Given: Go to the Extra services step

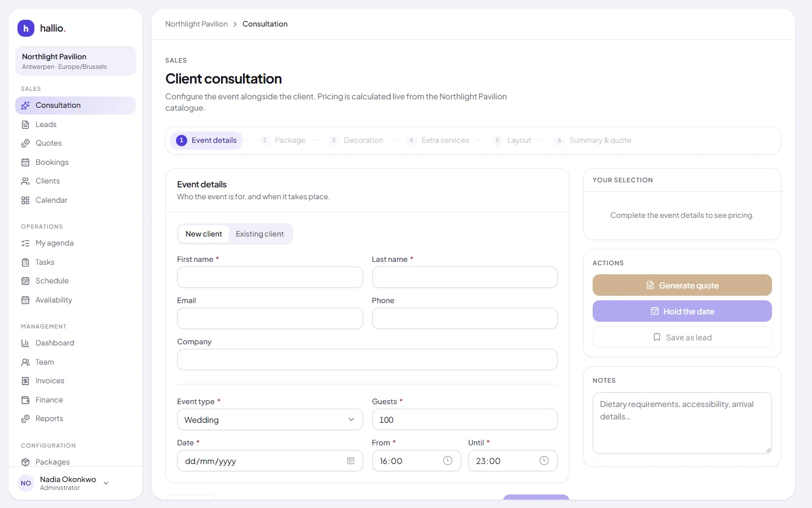Looking at the screenshot, I should 438,141.
